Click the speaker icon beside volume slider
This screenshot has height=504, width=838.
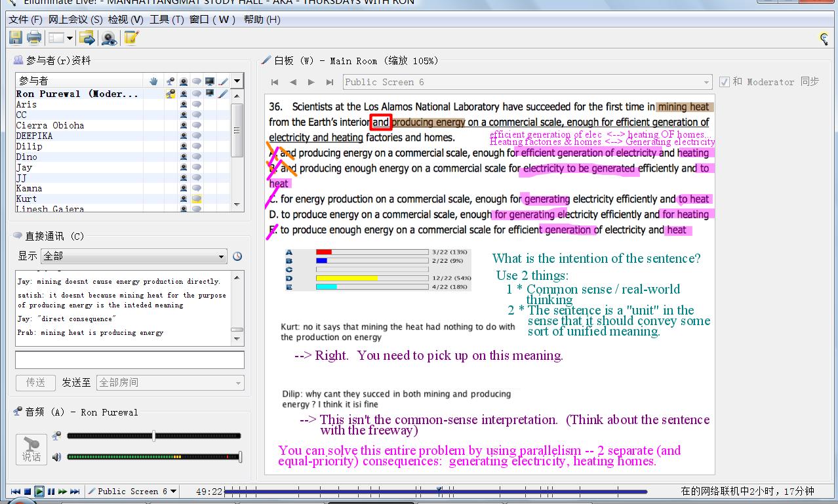pos(57,457)
